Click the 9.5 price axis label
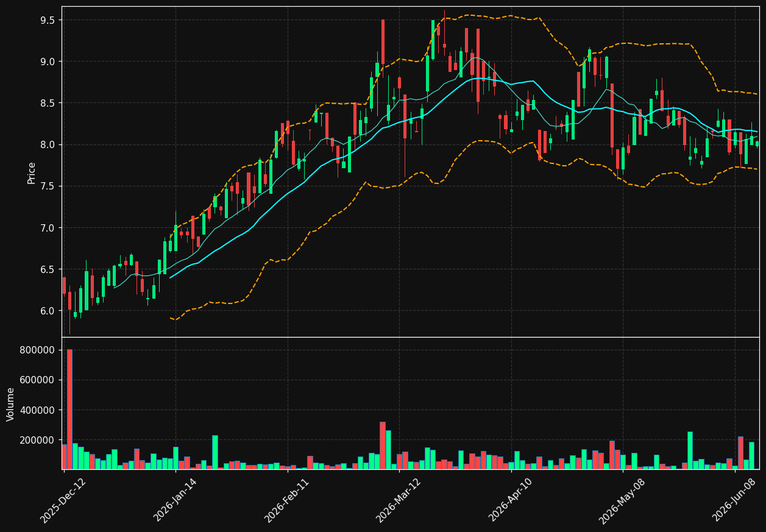Image resolution: width=766 pixels, height=532 pixels. click(x=48, y=20)
